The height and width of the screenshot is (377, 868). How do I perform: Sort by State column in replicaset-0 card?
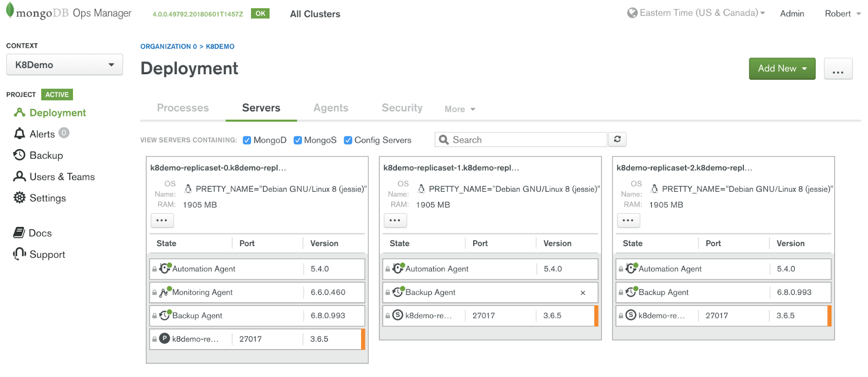click(166, 243)
